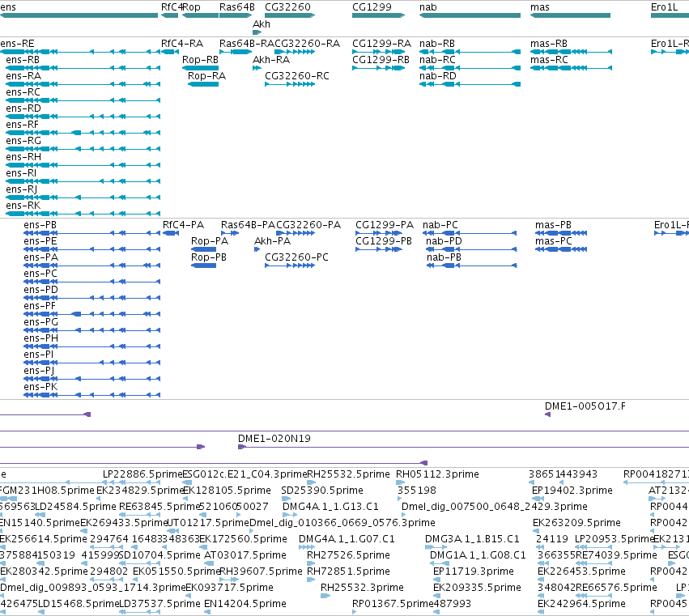The image size is (689, 616).
Task: Click the CG32260 gene label
Action: [x=287, y=7]
